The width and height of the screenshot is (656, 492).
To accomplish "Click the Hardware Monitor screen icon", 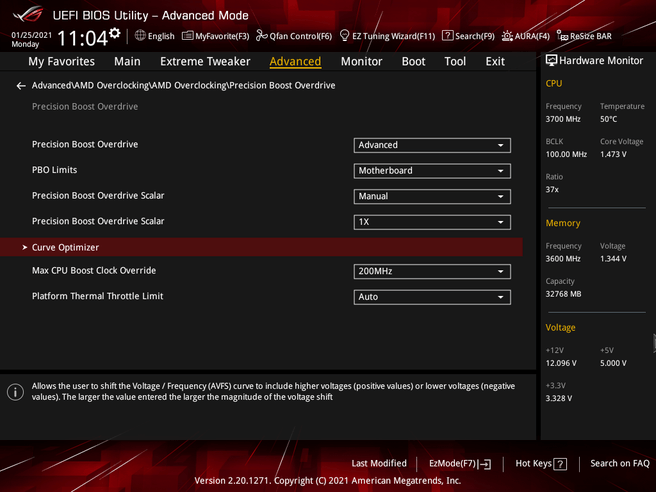I will click(x=551, y=61).
